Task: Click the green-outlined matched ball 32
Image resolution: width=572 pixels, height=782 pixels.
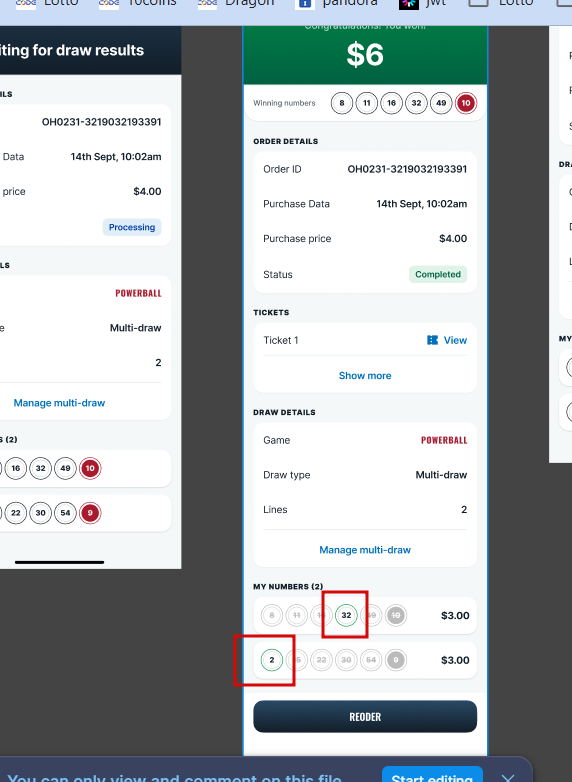Action: pos(346,615)
